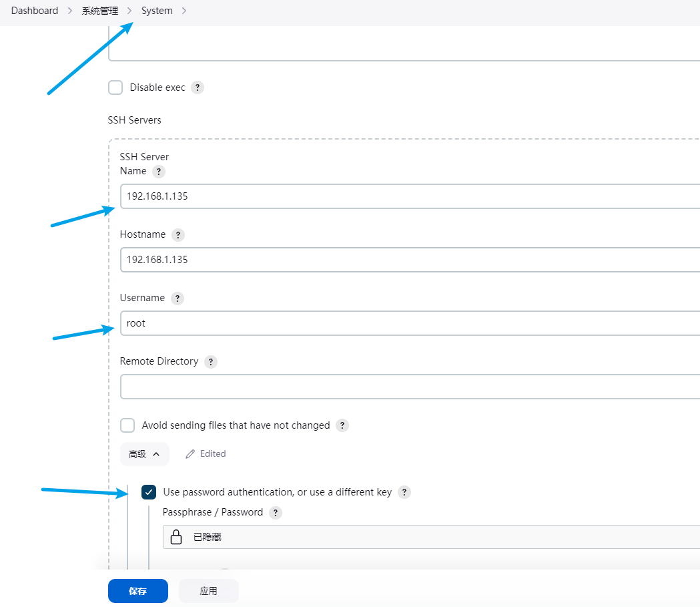700x607 pixels.
Task: Click the 保存 save button
Action: click(138, 591)
